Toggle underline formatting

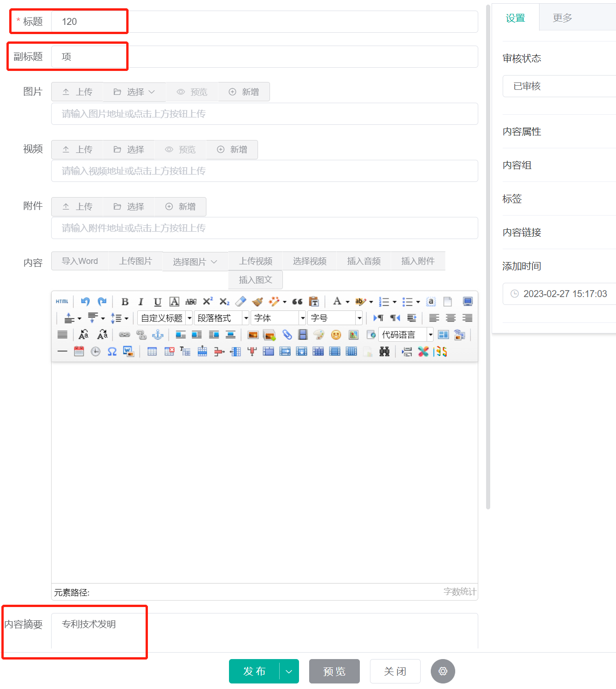click(157, 302)
